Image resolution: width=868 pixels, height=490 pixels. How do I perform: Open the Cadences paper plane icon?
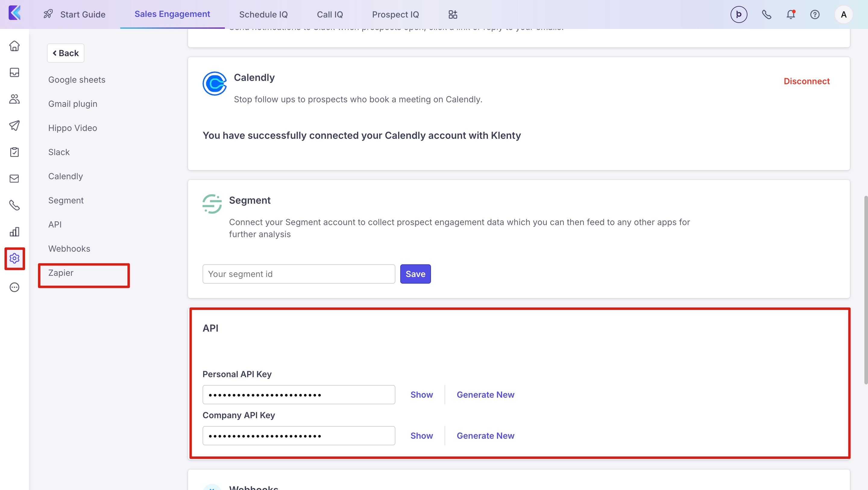[14, 126]
